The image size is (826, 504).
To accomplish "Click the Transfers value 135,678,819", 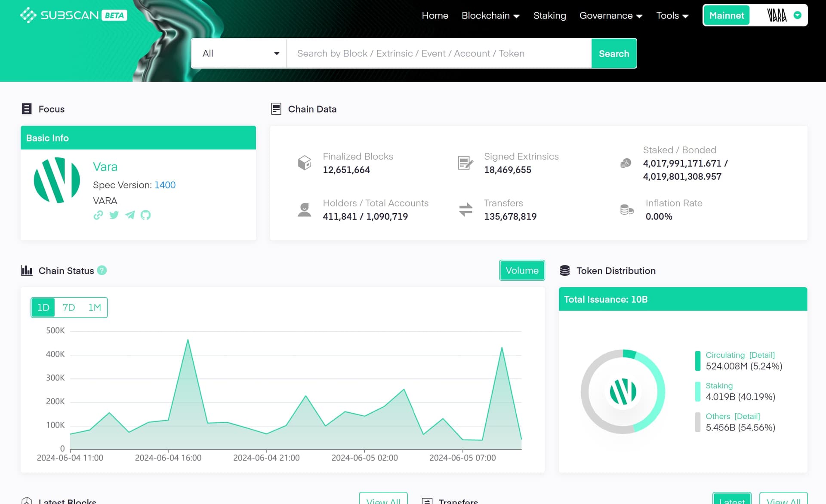I will pos(510,217).
